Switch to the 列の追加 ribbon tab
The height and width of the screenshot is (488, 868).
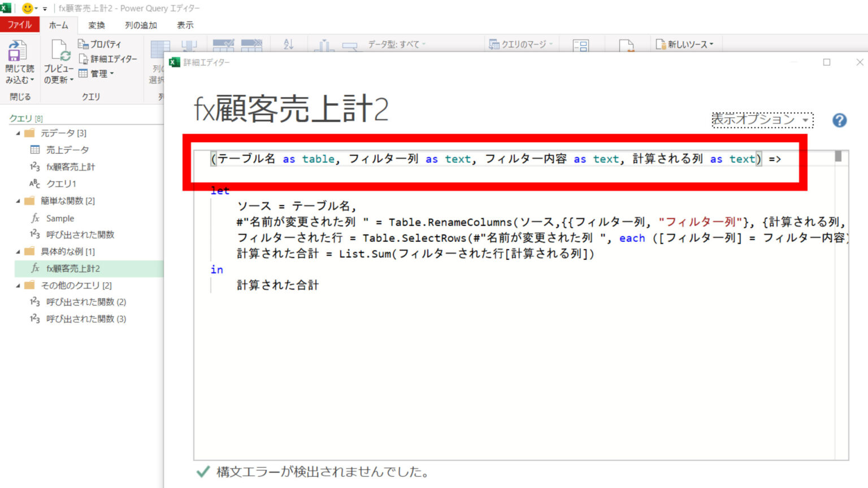pos(140,25)
